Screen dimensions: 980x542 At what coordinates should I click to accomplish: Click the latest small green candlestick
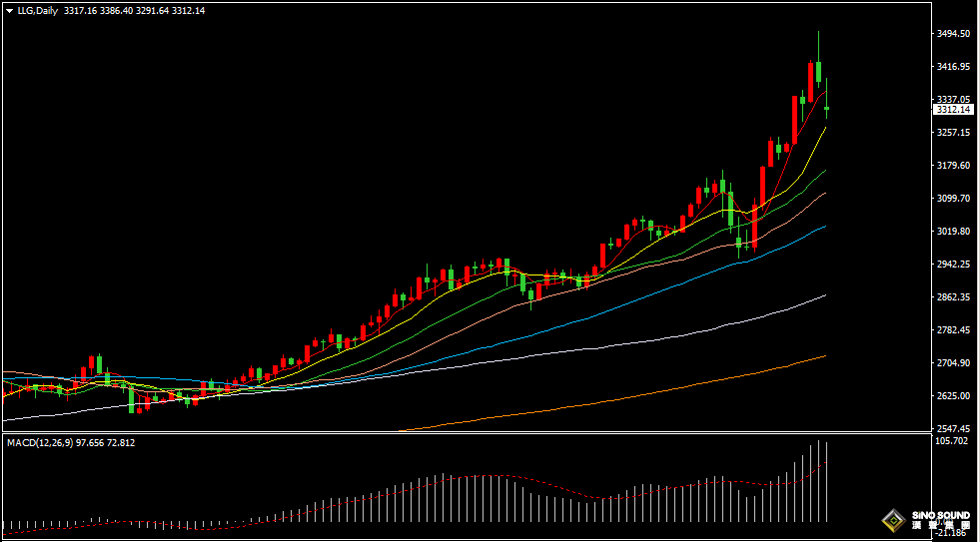tap(826, 108)
